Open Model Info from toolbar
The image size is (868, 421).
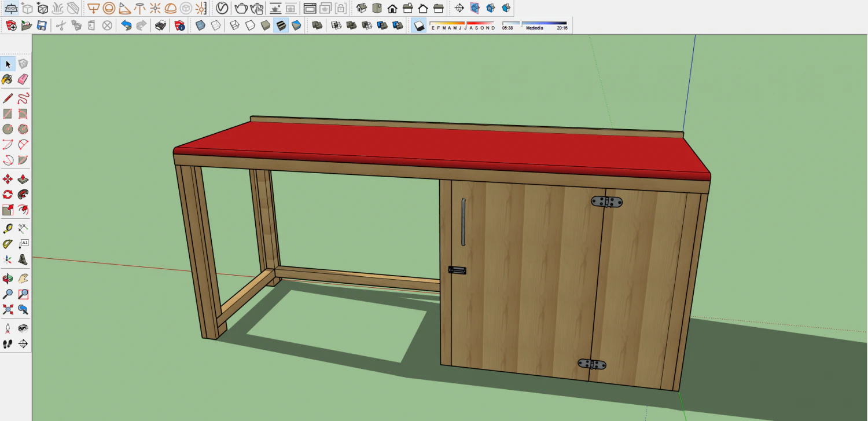coord(179,25)
